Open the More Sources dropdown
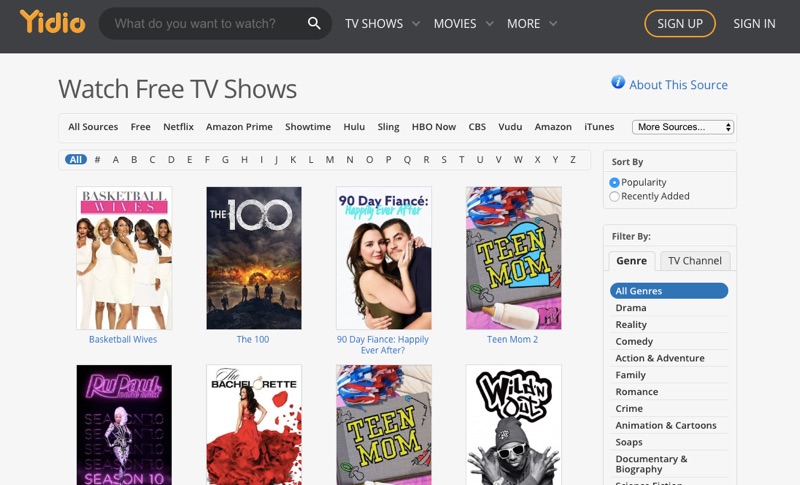The image size is (800, 485). coord(683,127)
